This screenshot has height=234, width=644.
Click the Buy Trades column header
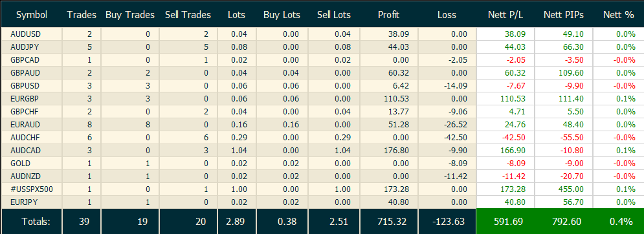pyautogui.click(x=130, y=15)
